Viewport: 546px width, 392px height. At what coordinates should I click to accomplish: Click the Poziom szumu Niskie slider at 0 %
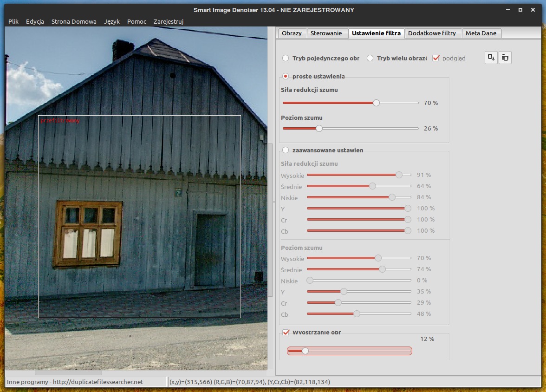[x=310, y=280]
